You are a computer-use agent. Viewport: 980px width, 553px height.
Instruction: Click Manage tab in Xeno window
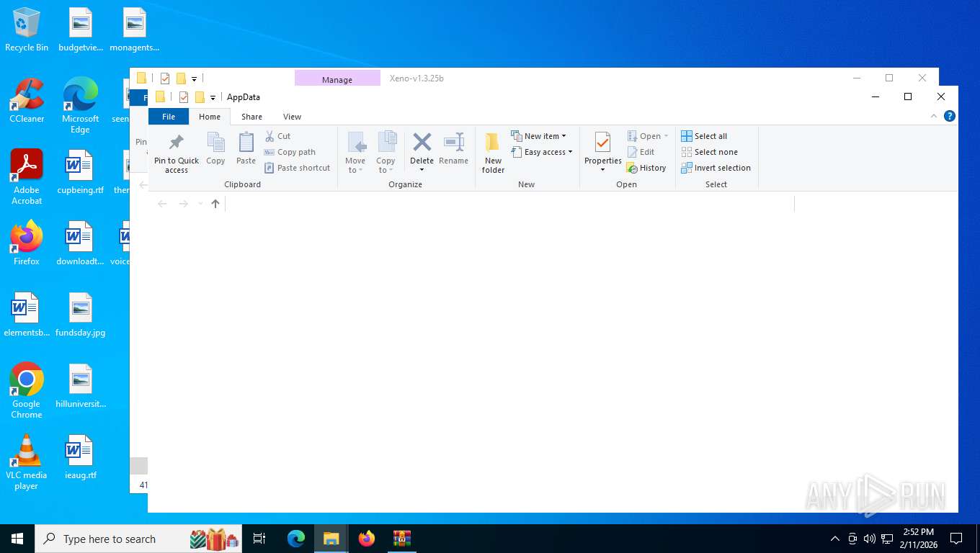pos(337,78)
